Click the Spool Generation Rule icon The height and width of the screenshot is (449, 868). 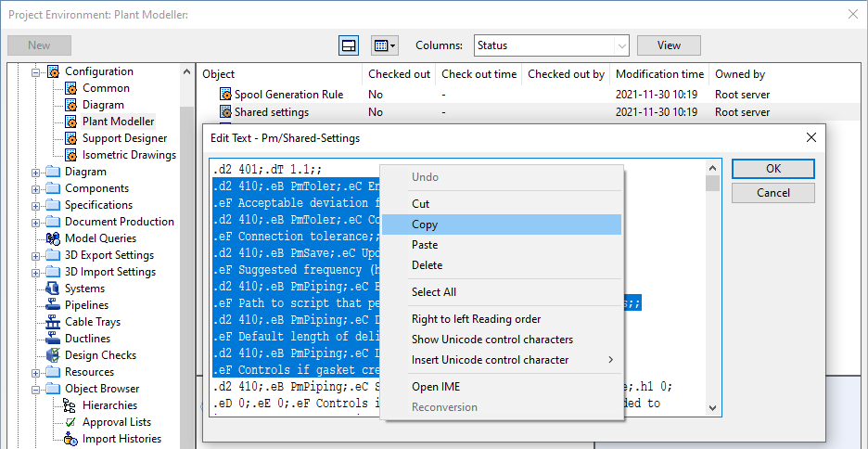[224, 95]
